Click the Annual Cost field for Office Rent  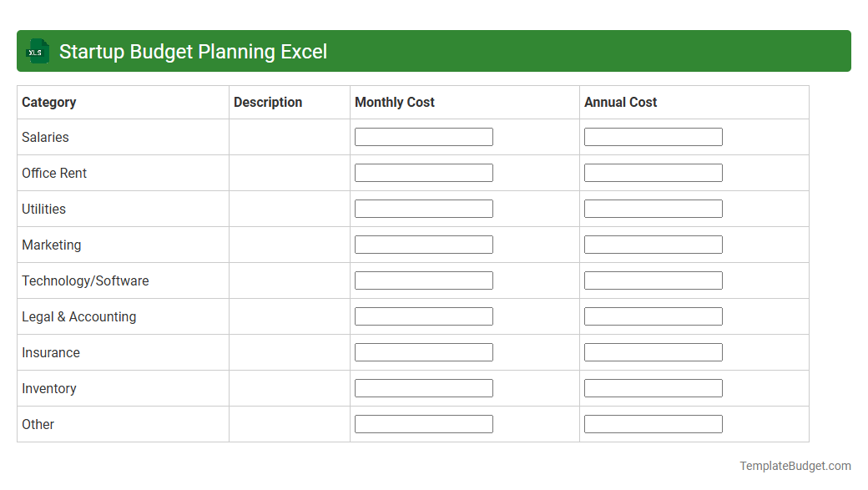pos(654,172)
